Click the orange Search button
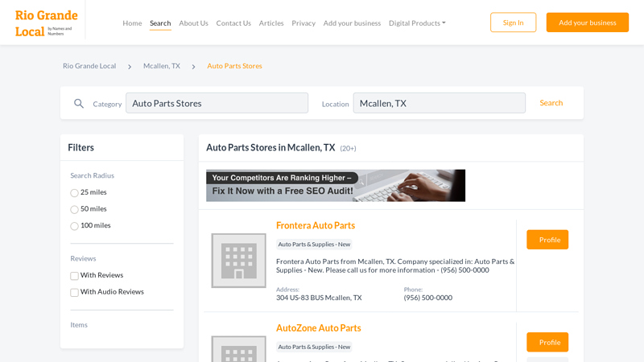The height and width of the screenshot is (362, 644). click(551, 103)
